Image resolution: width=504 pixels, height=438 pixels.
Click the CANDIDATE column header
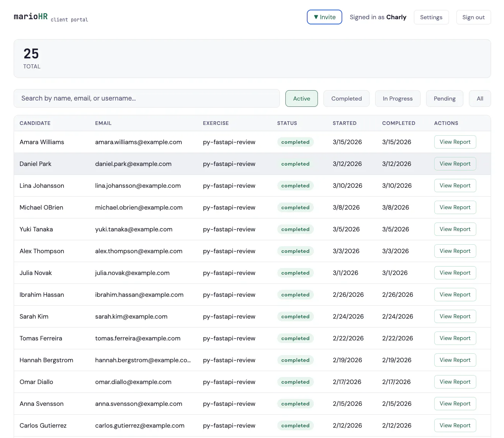[35, 123]
